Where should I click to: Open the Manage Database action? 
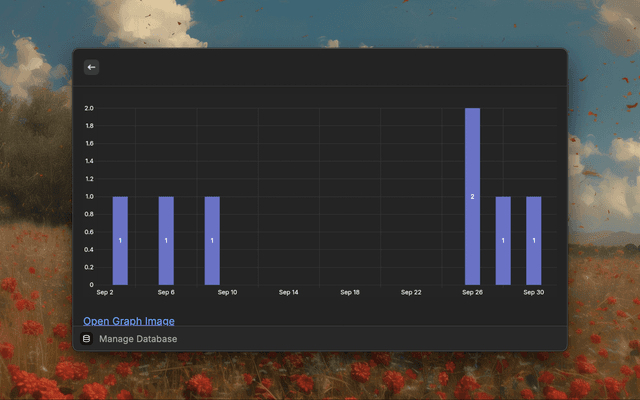click(x=138, y=339)
